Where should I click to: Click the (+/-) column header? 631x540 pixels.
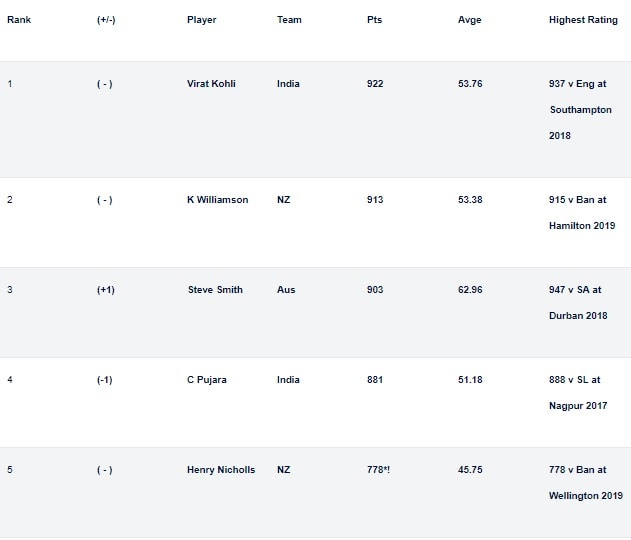(105, 20)
